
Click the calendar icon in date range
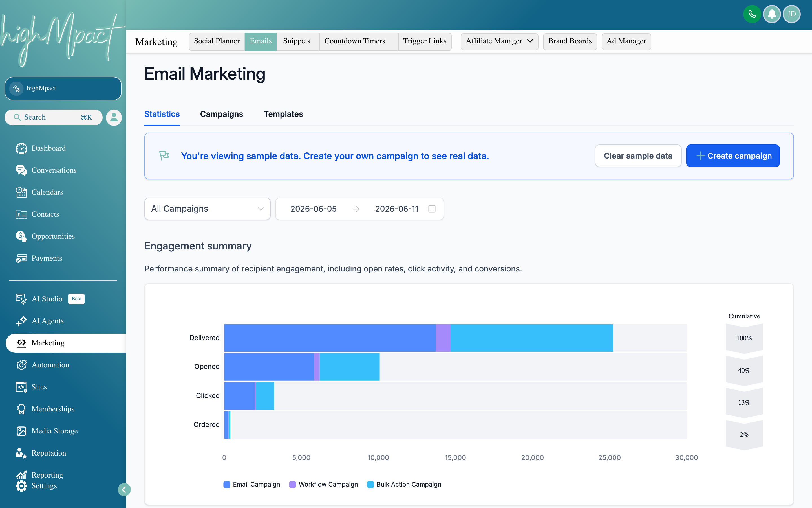[x=432, y=209]
